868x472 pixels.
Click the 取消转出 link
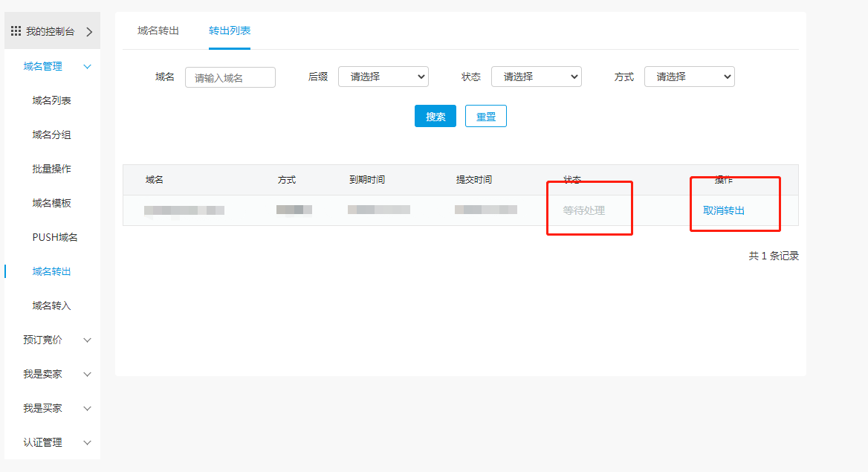724,210
